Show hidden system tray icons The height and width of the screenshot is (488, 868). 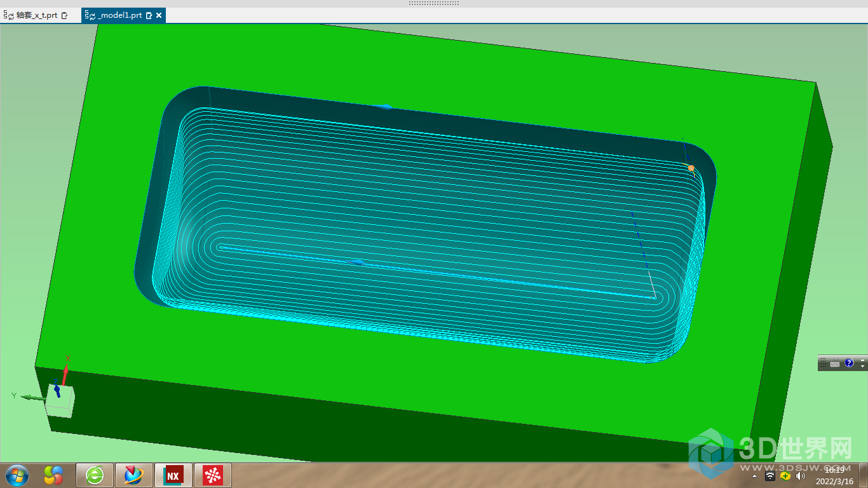[754, 476]
